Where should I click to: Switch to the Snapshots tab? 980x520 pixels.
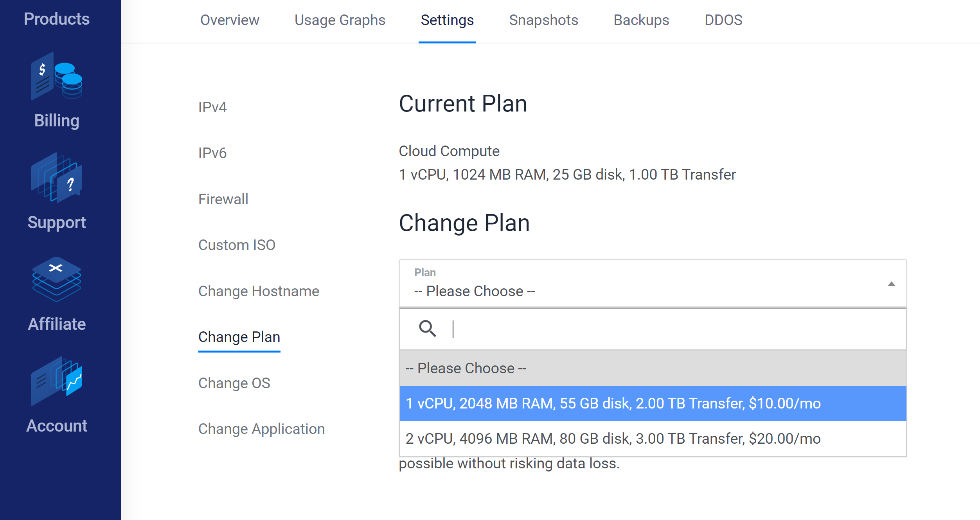point(543,20)
